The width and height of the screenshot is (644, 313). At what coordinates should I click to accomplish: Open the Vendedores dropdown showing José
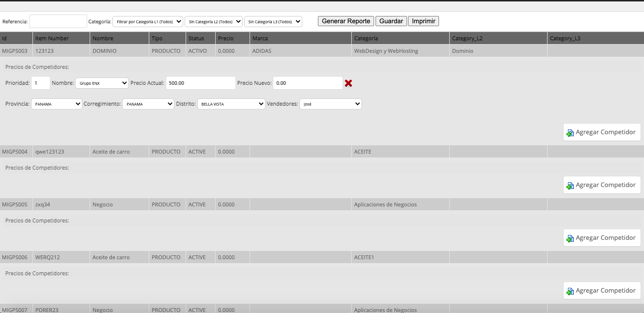(x=330, y=104)
